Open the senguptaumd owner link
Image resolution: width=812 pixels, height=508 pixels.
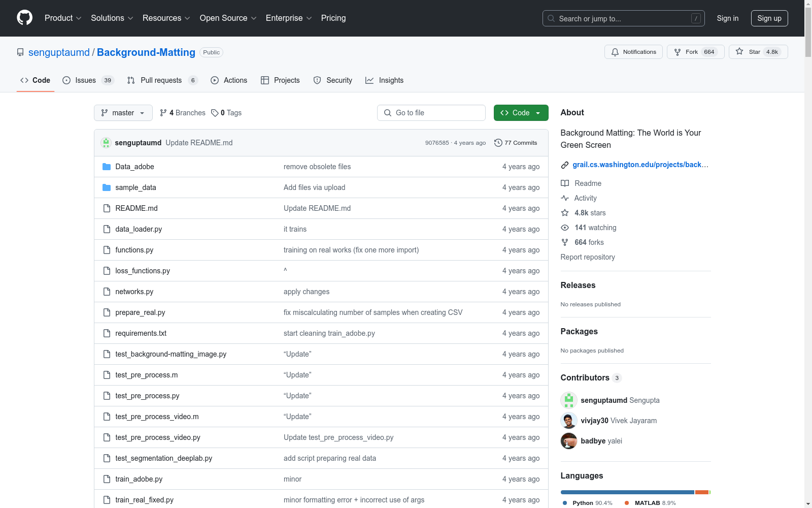point(59,52)
